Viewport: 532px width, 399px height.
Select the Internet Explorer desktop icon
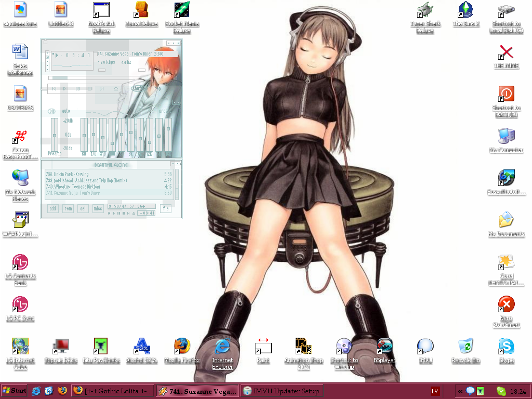pyautogui.click(x=222, y=354)
